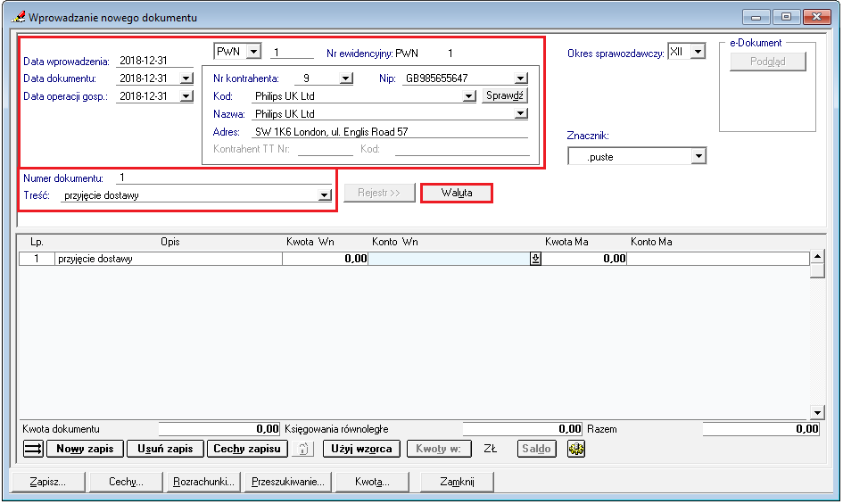Image resolution: width=843 pixels, height=504 pixels.
Task: Open the PWN document type dropdown
Action: click(253, 52)
